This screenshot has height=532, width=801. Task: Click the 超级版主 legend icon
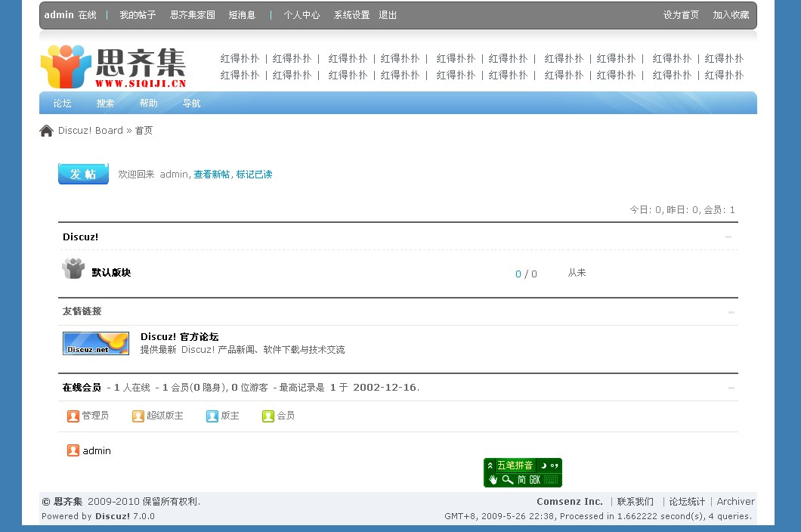(138, 416)
